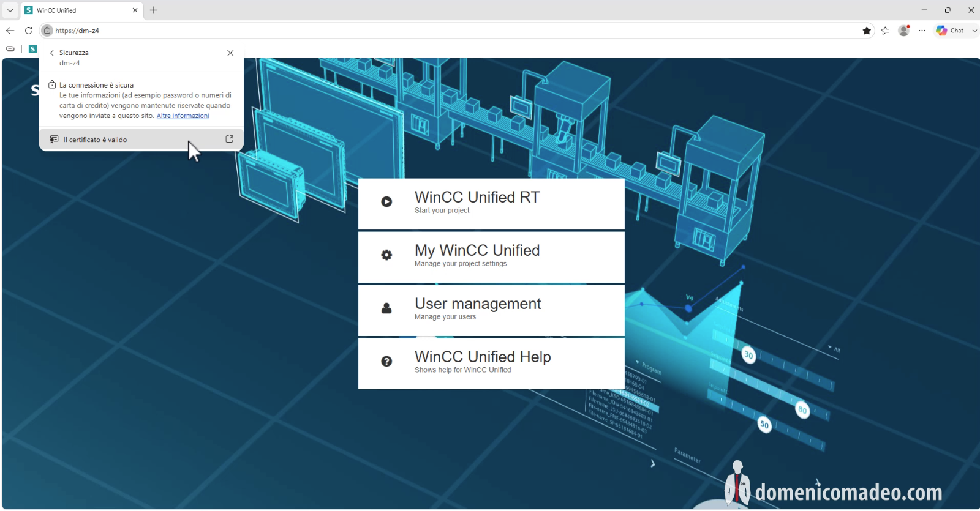Click the gear icon beside My WinCC Unified
Screen dimensions: 980x511
point(386,255)
